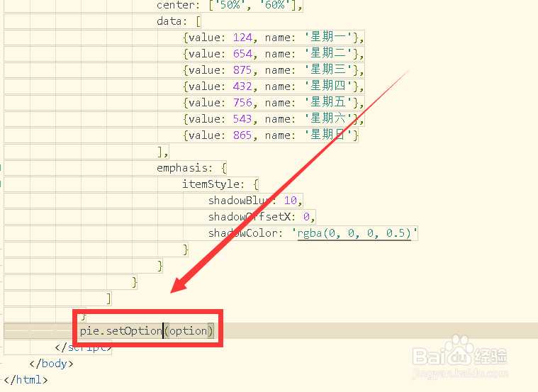Click the shadowOffsetX value 0
Viewport: 538px width, 392px height.
point(306,217)
